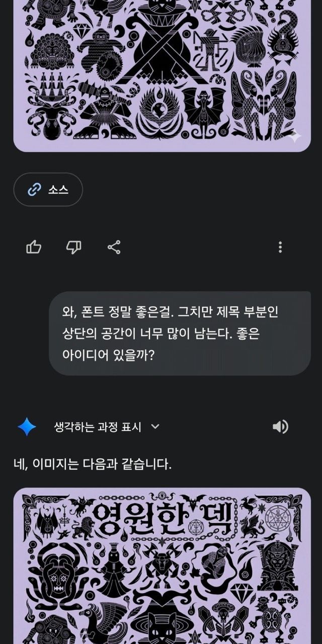Tap the speaker icon to read aloud

280,427
